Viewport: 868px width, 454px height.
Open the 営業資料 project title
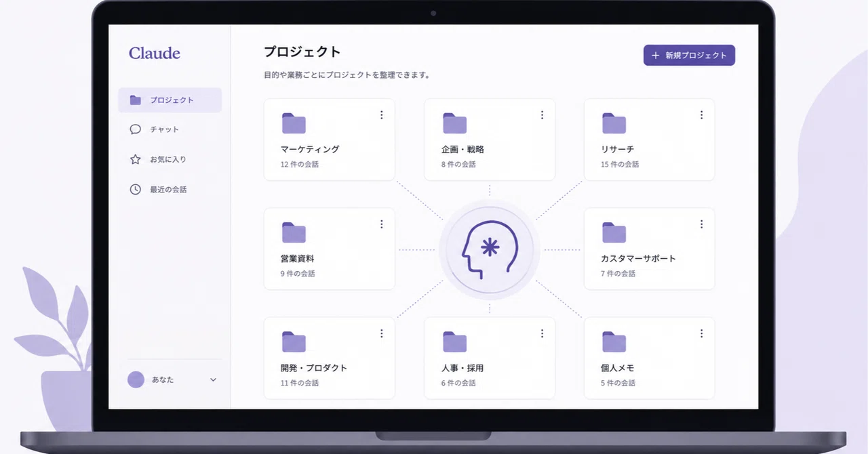coord(297,258)
